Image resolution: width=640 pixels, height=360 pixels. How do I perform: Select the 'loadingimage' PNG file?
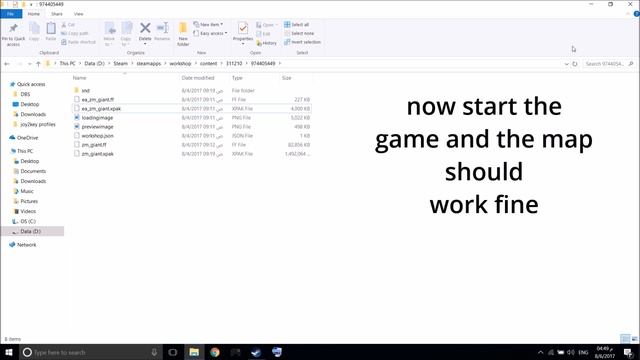pos(97,118)
